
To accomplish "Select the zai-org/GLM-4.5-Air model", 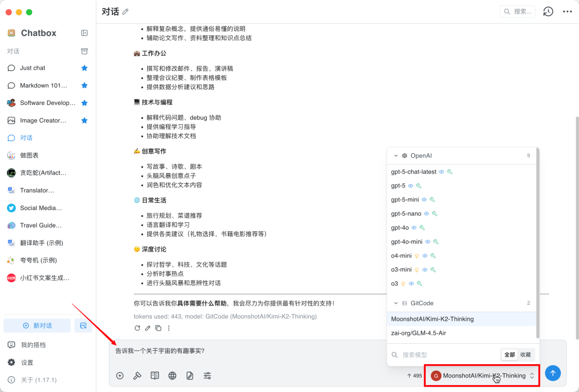I will click(462, 333).
